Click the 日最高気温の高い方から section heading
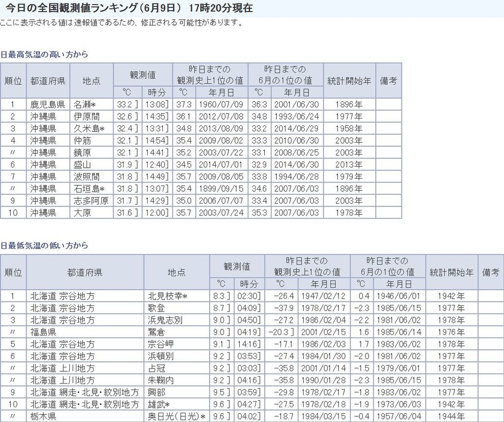 coord(44,55)
